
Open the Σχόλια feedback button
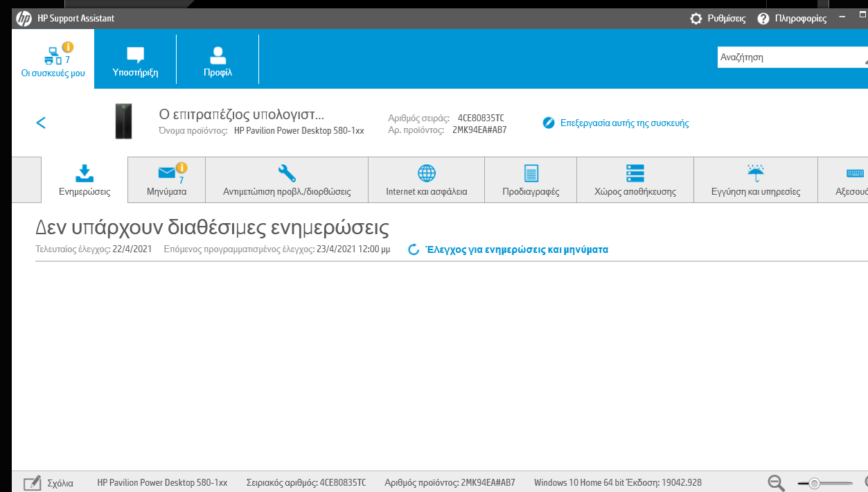click(x=48, y=483)
